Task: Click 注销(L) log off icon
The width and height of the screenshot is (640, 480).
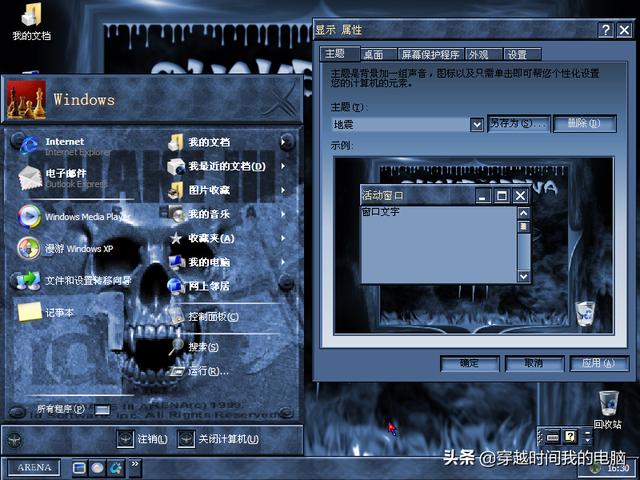Action: (x=125, y=439)
